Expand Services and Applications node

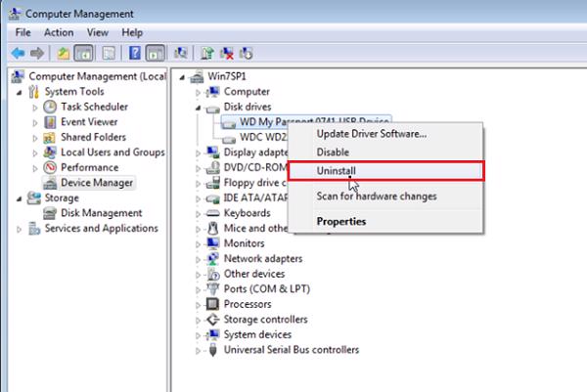[21, 229]
